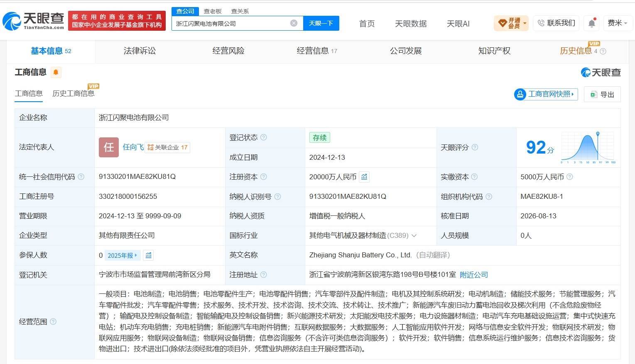The image size is (635, 364).
Task: Open the chart icon next to 2025年报
Action: (149, 255)
